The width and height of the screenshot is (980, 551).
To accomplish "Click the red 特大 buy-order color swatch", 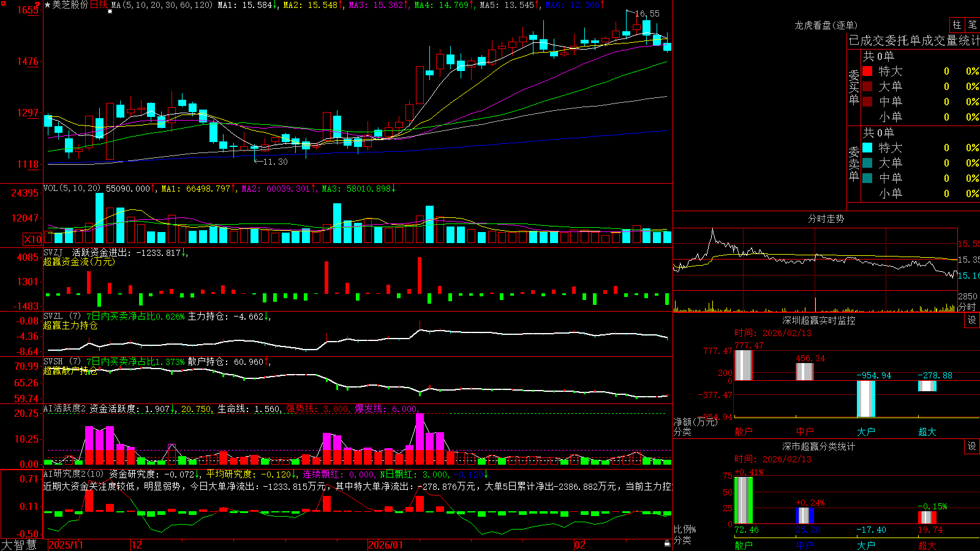I will click(867, 71).
